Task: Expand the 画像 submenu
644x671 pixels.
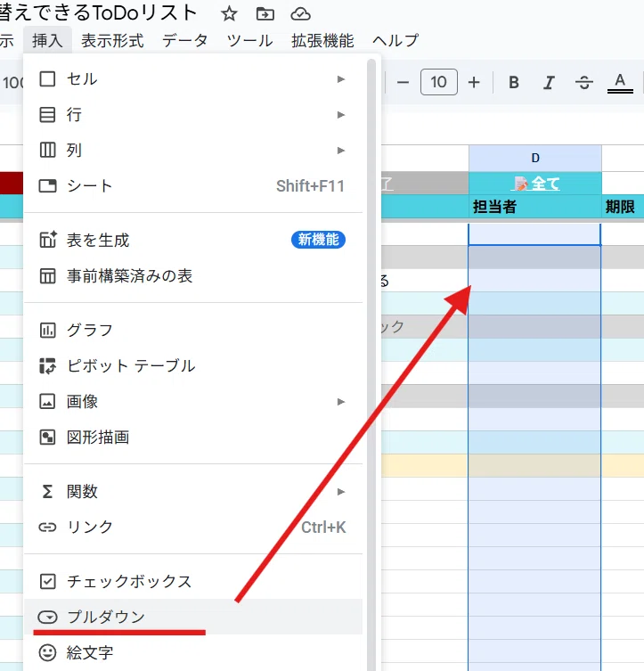Action: 193,401
